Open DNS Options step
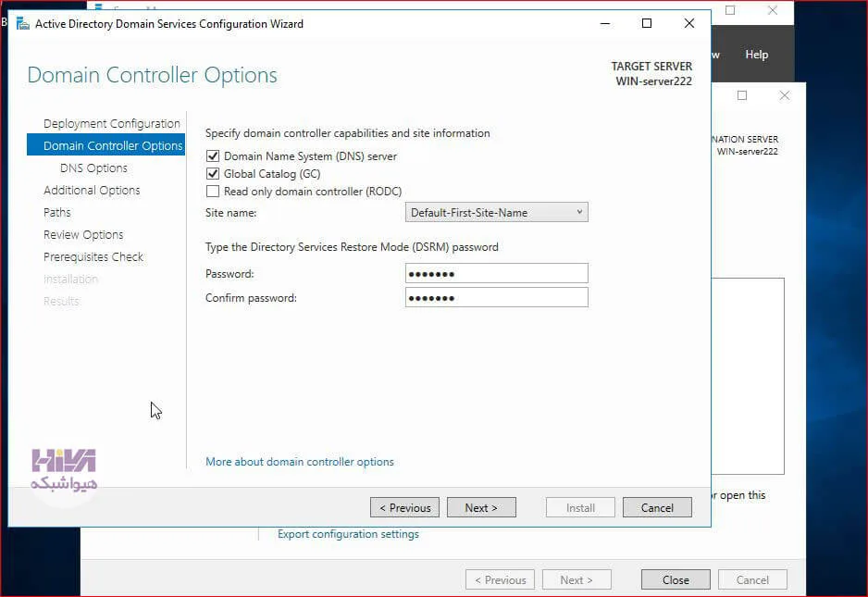This screenshot has height=597, width=868. click(x=93, y=168)
